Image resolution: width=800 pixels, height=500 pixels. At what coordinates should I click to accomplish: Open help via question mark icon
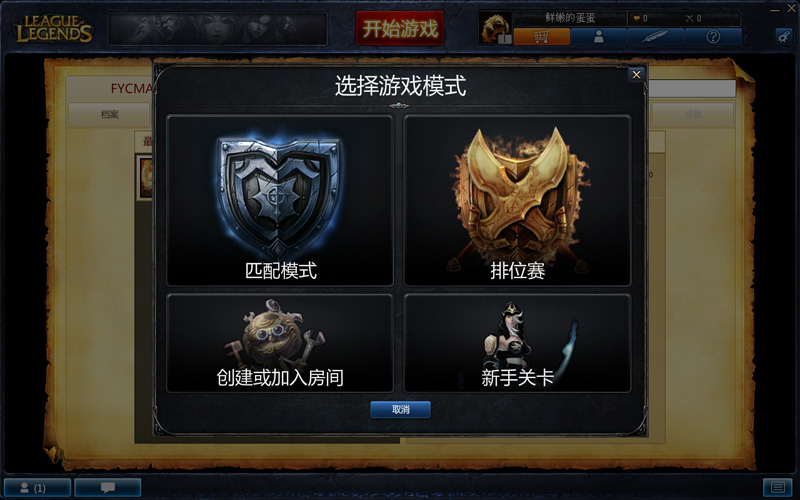[713, 37]
